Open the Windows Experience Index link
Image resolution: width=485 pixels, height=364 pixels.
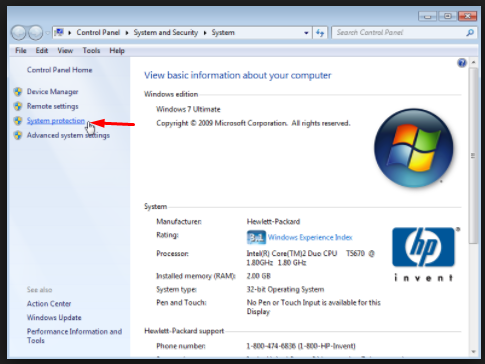tap(310, 237)
